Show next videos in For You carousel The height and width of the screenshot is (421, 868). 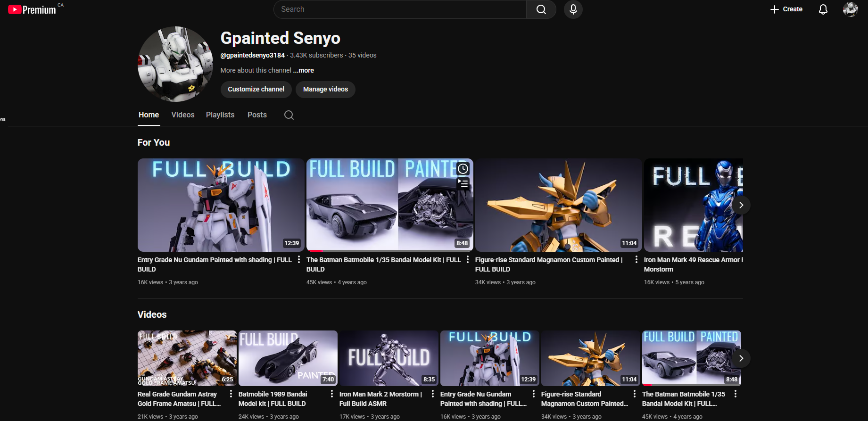point(741,205)
